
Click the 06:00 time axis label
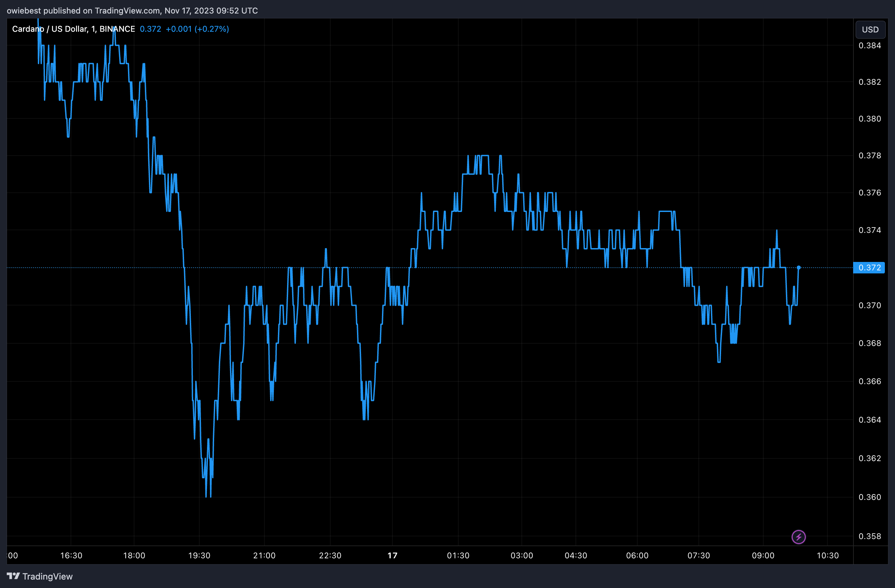point(637,555)
